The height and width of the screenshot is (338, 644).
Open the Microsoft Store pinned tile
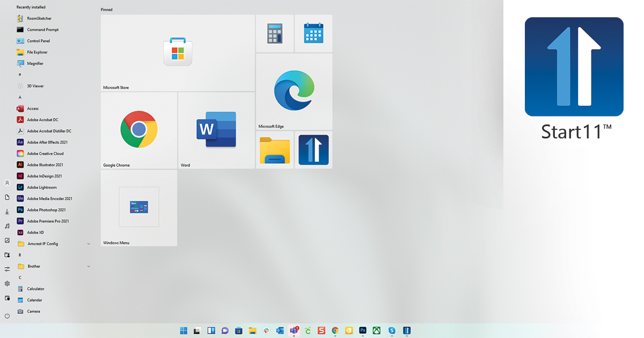(178, 53)
